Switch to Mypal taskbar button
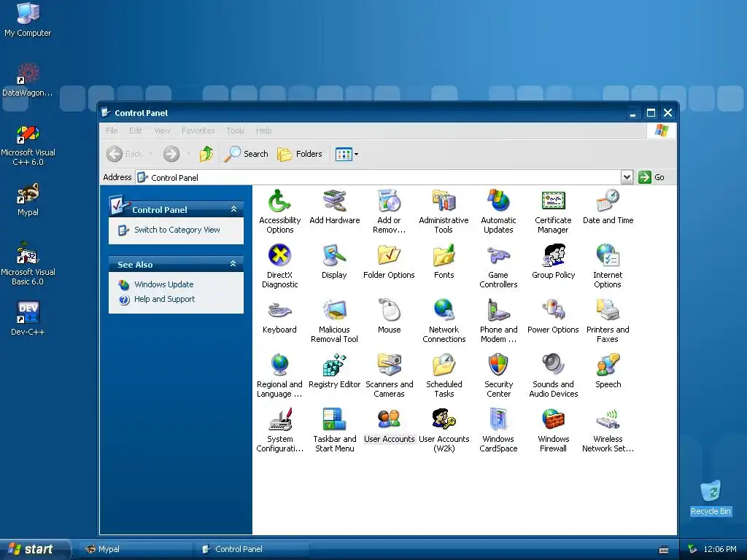Viewport: 747px width, 560px height. click(x=135, y=549)
